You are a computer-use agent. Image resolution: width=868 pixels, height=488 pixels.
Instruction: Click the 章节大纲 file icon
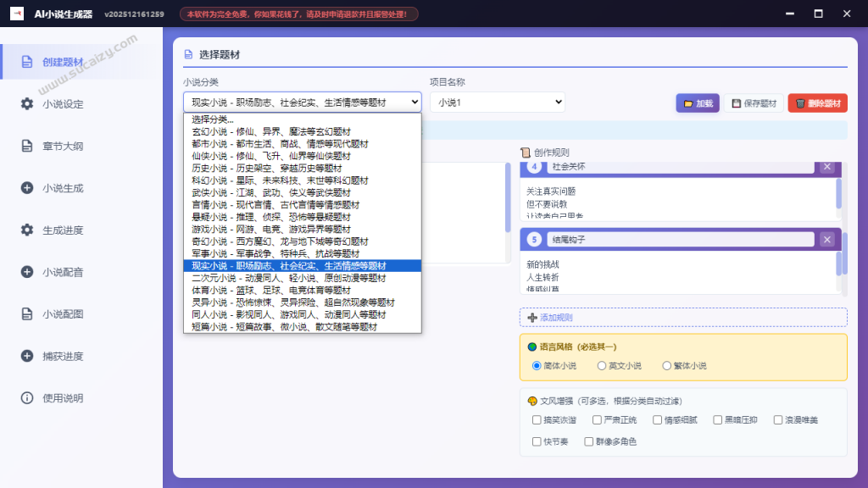pyautogui.click(x=27, y=146)
